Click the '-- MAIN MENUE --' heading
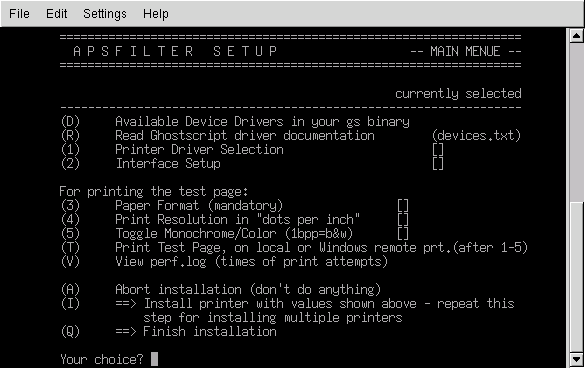585x368 pixels. [x=466, y=52]
